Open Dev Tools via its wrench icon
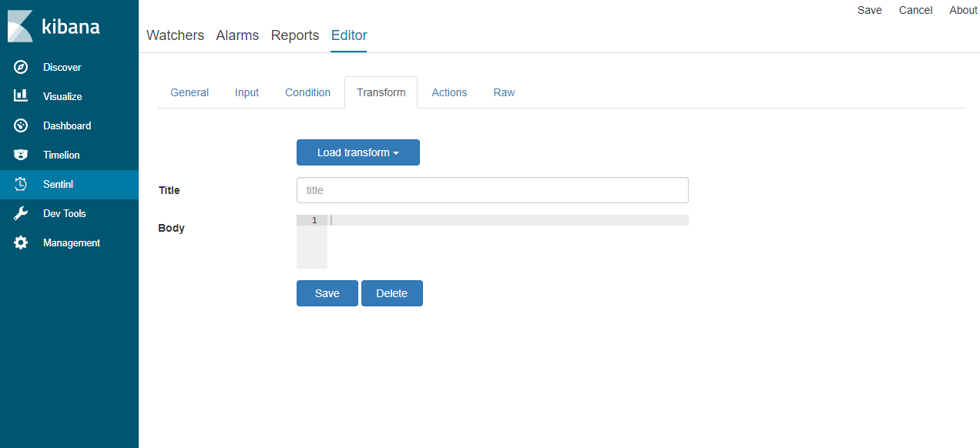 pos(21,213)
